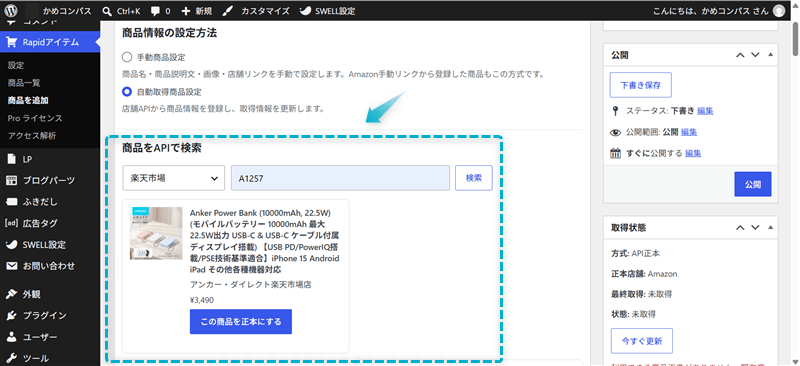This screenshot has height=366, width=800.
Task: Move 取得状態 panel up
Action: [740, 228]
